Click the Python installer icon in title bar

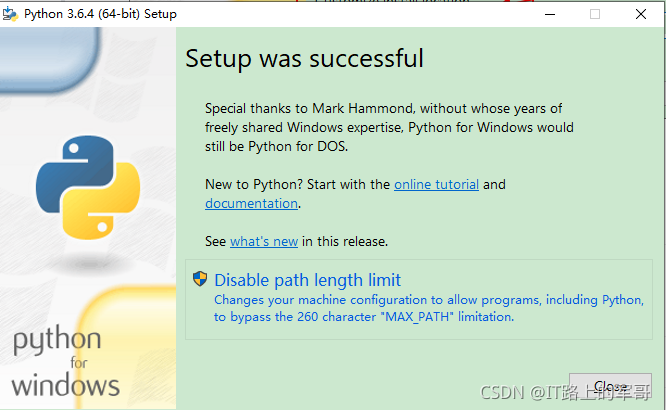pyautogui.click(x=10, y=14)
